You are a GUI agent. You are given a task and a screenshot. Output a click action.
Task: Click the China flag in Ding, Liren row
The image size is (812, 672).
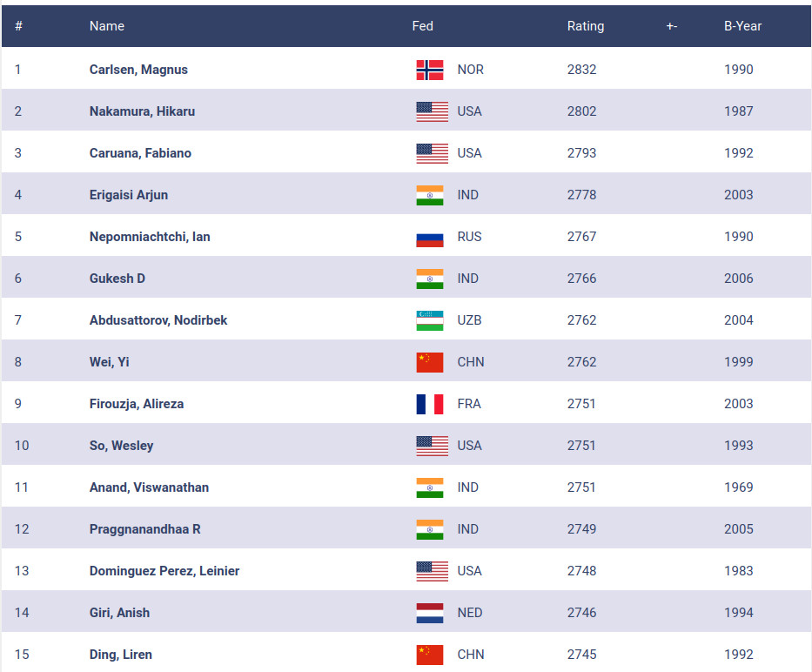coord(430,655)
